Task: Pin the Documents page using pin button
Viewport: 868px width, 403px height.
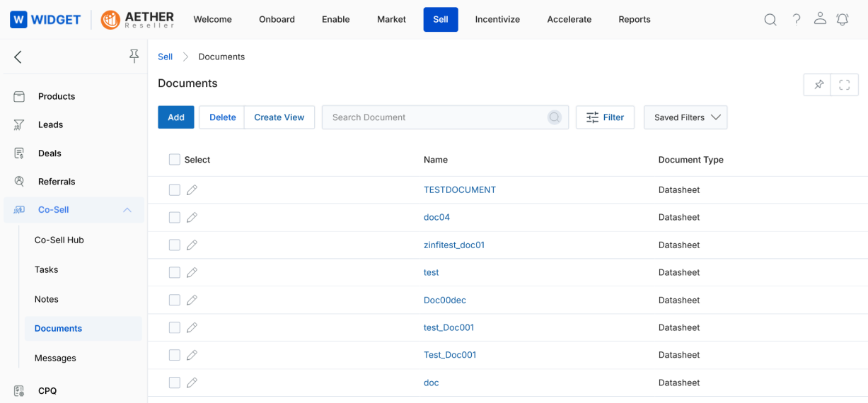Action: 818,85
